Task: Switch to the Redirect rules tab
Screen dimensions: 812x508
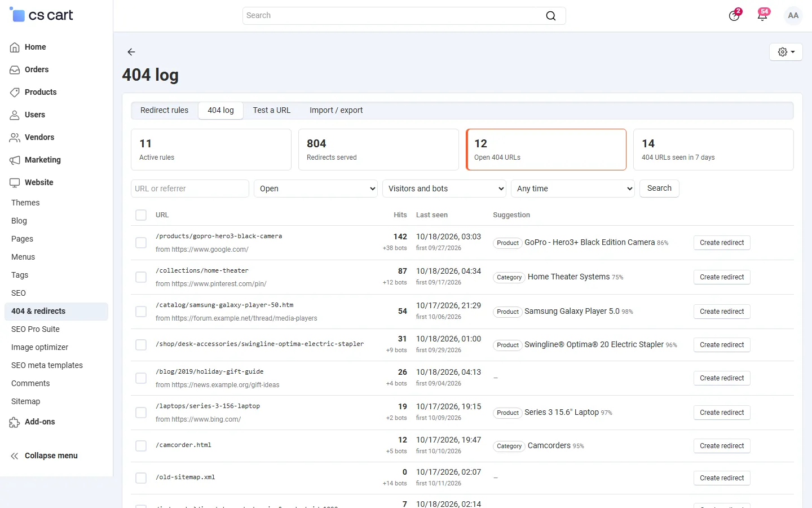Action: pos(165,111)
